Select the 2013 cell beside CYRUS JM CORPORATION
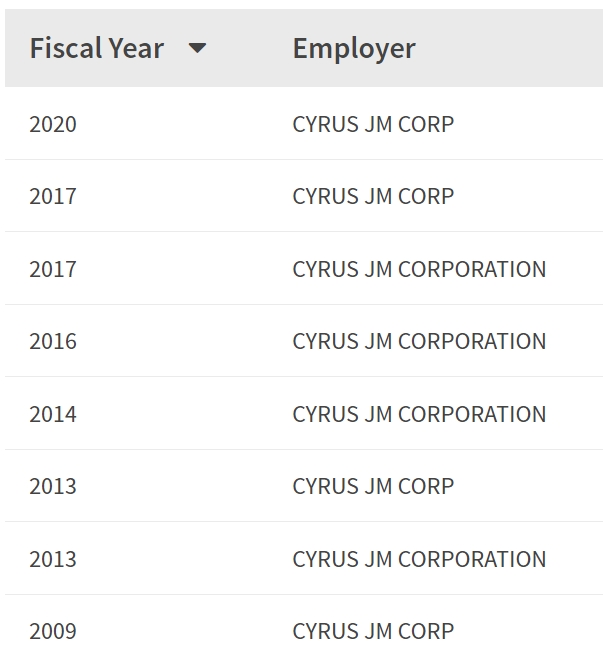This screenshot has height=664, width=603. click(53, 559)
